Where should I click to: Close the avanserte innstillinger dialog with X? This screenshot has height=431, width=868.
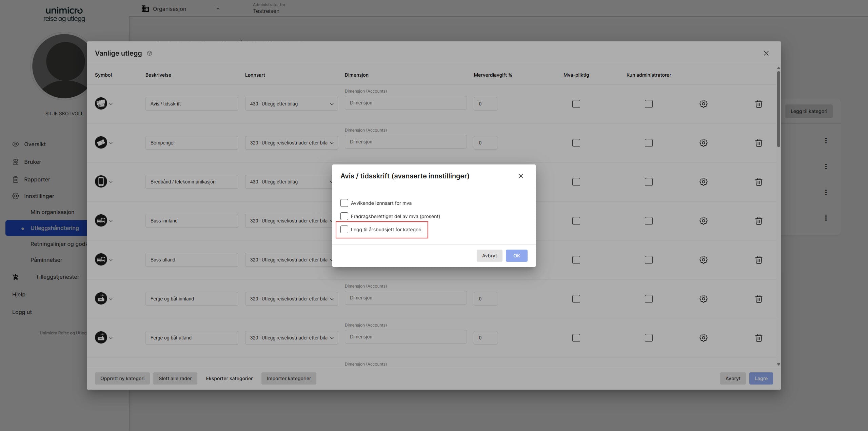[x=520, y=176]
